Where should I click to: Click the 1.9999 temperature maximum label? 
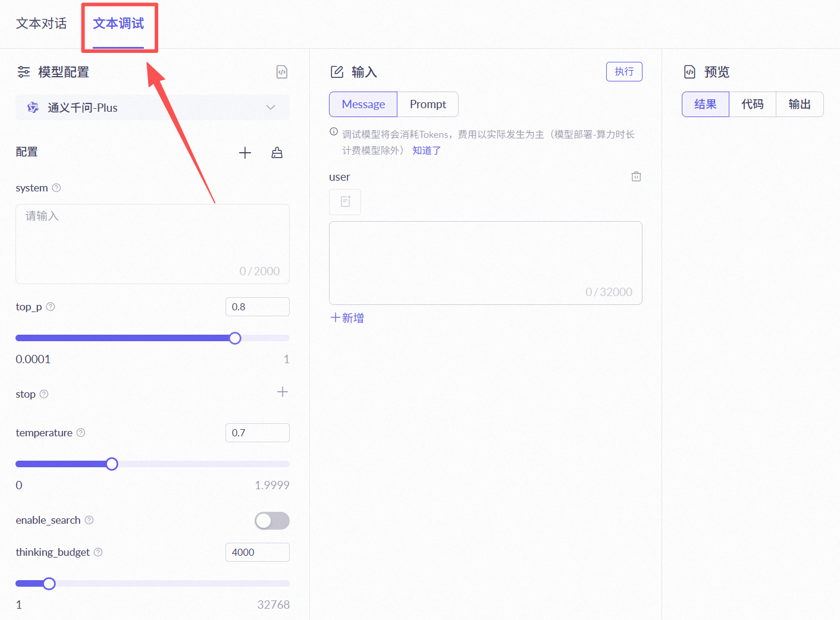[x=272, y=485]
